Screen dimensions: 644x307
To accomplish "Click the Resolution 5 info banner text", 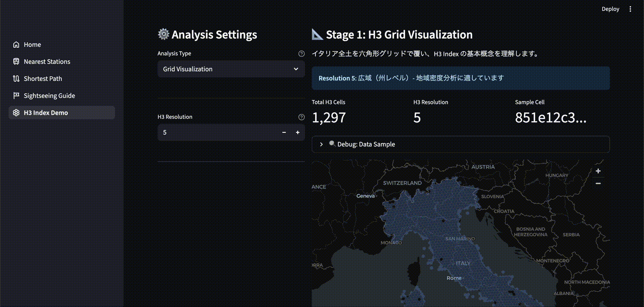I will click(x=411, y=78).
